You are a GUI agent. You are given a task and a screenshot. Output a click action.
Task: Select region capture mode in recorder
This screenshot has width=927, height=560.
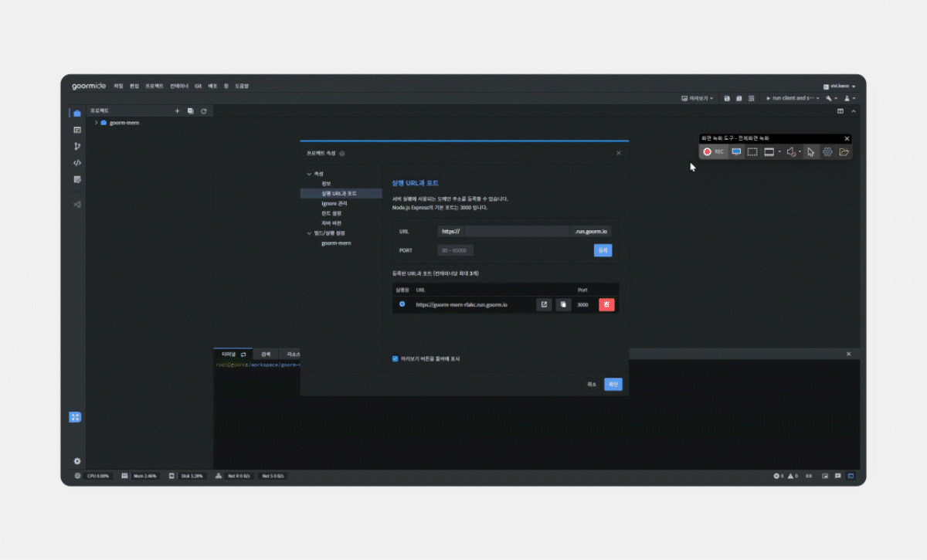tap(752, 151)
